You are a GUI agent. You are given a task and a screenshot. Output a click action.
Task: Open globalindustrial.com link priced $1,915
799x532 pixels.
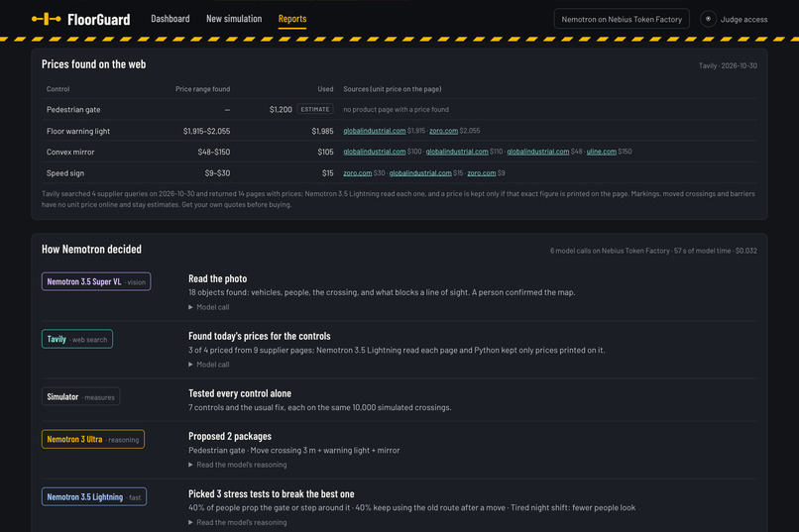[374, 131]
